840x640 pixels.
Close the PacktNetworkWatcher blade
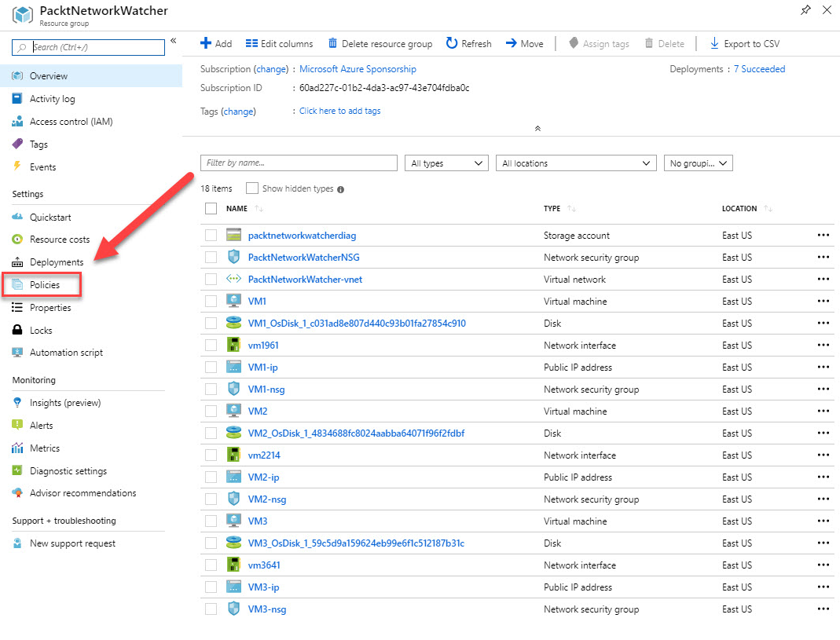pyautogui.click(x=827, y=10)
